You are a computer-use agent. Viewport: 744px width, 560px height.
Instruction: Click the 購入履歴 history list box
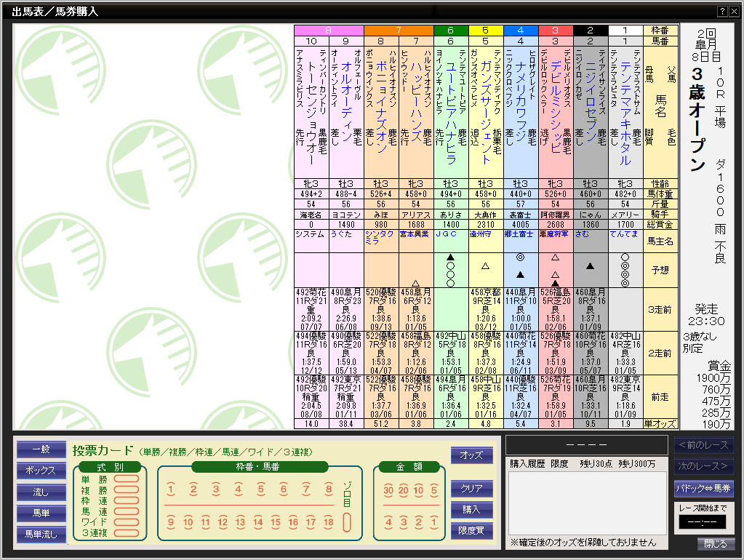coord(588,503)
